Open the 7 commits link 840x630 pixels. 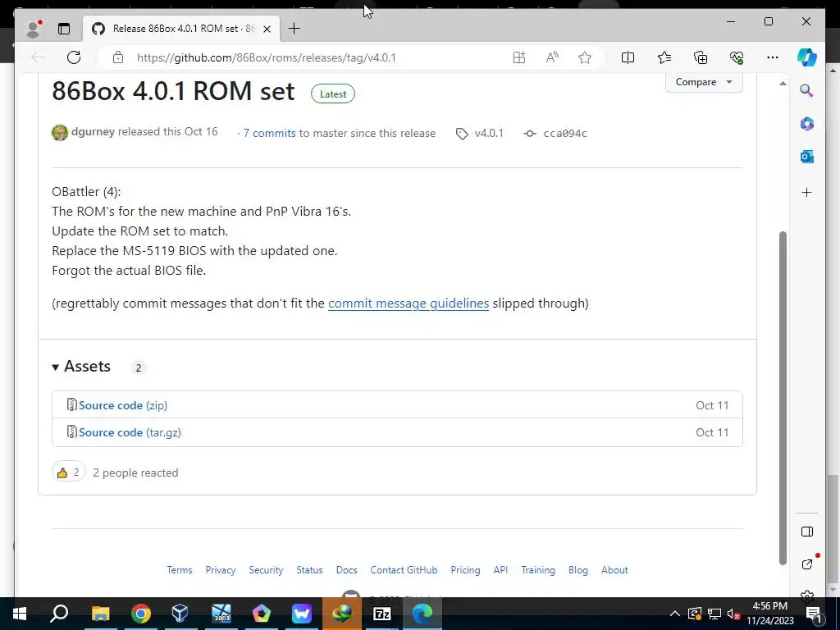pos(269,134)
